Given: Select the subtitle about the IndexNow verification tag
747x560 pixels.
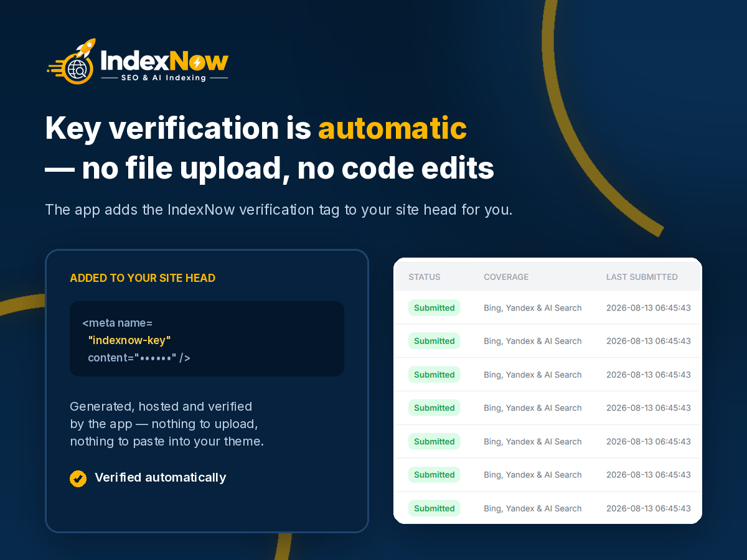Looking at the screenshot, I should pos(279,210).
